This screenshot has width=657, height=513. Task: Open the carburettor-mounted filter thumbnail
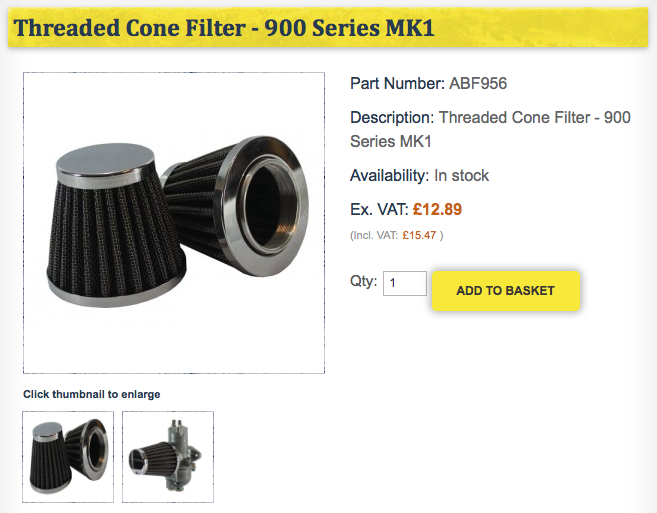(168, 456)
